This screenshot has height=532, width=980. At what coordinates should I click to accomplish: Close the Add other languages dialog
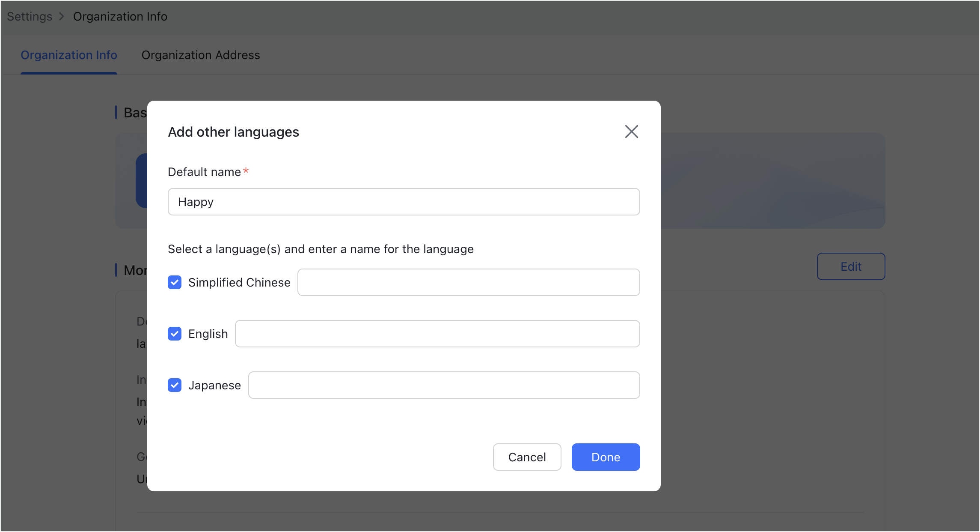coord(631,132)
